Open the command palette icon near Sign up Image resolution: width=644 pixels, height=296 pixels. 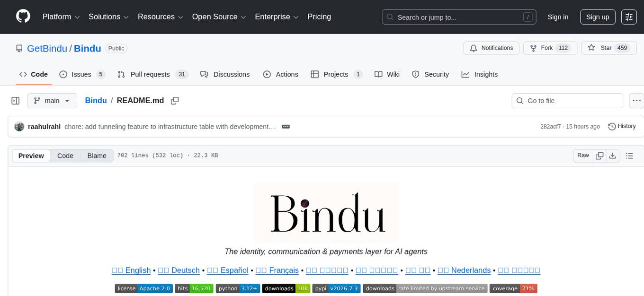pyautogui.click(x=629, y=17)
